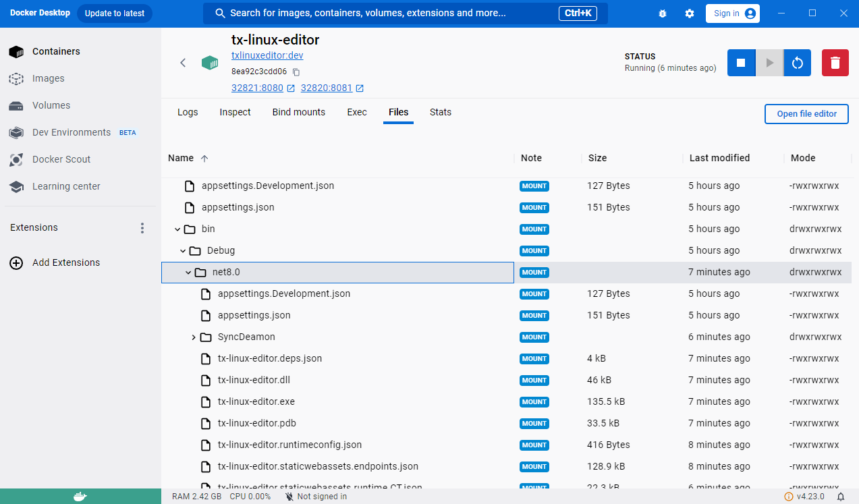The width and height of the screenshot is (859, 504).
Task: Click the search magnifier icon
Action: (x=220, y=13)
